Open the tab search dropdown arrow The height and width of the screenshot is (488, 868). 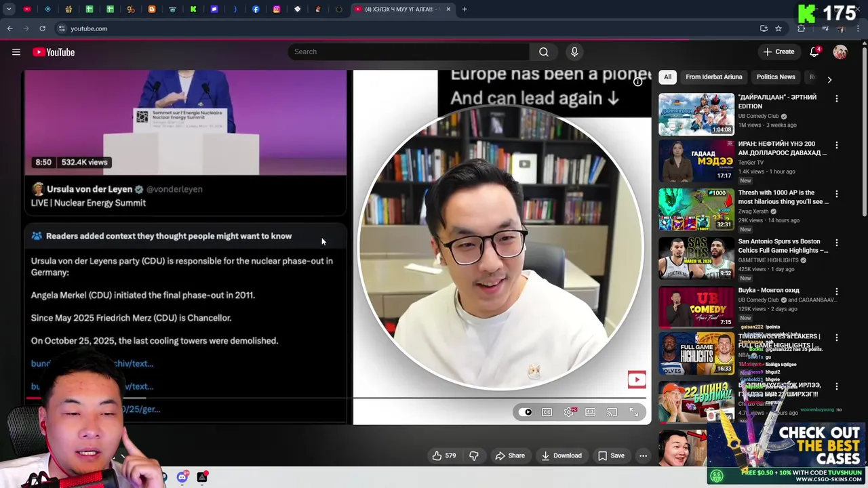pos(9,9)
